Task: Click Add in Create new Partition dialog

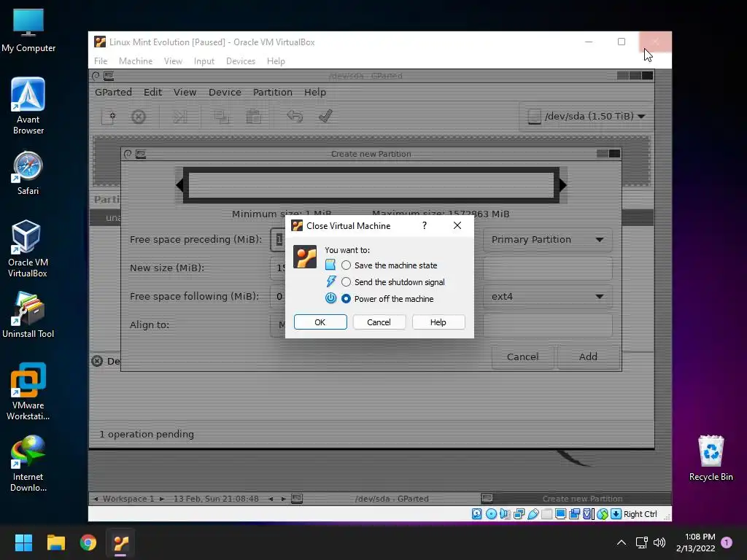Action: point(588,357)
